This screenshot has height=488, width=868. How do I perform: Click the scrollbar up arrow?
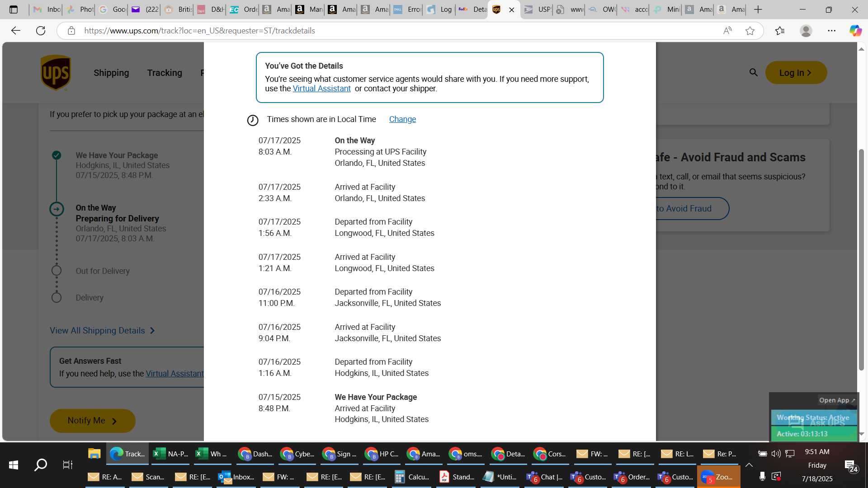[862, 49]
